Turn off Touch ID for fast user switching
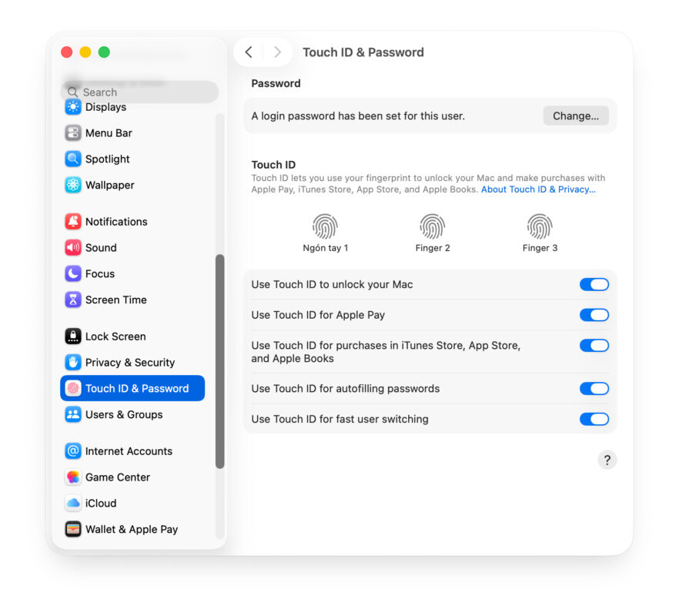This screenshot has width=679, height=616. click(594, 420)
